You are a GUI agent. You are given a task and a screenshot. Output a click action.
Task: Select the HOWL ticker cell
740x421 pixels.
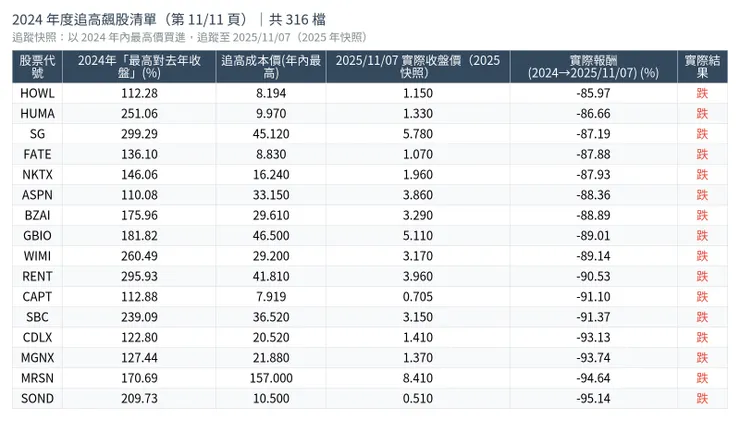click(37, 93)
